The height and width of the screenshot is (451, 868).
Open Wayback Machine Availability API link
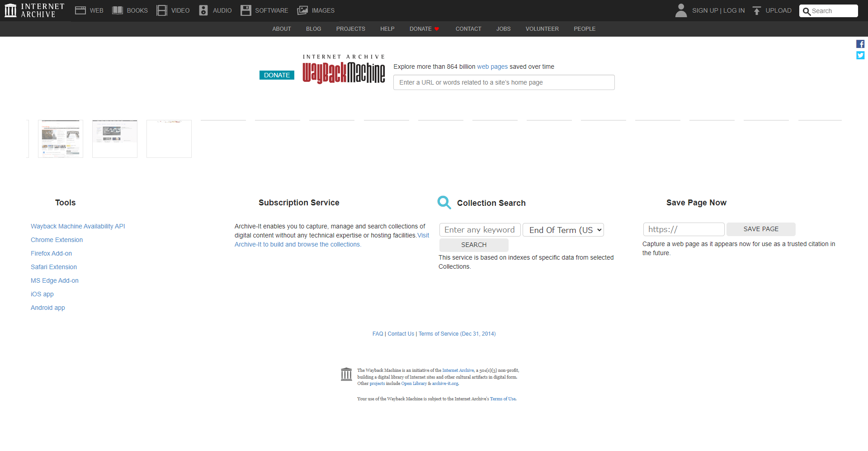(x=78, y=226)
